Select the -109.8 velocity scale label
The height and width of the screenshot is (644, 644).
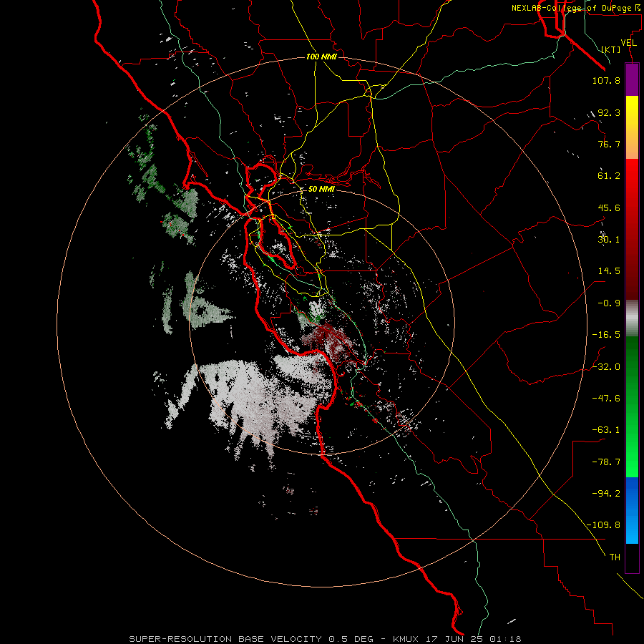point(603,525)
